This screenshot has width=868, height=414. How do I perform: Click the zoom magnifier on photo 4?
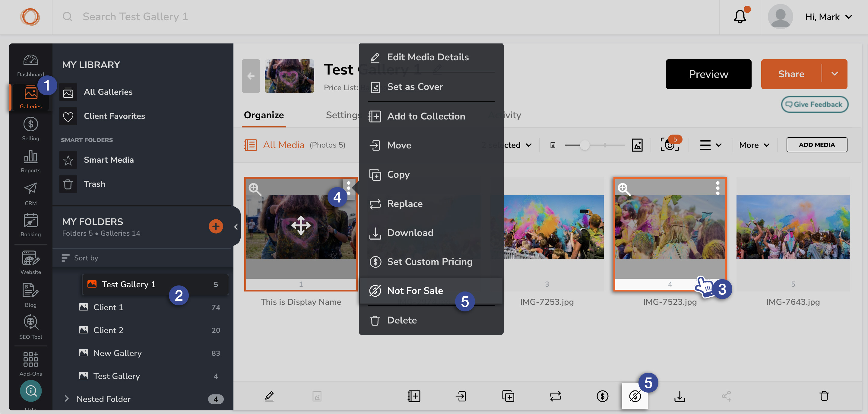pyautogui.click(x=623, y=189)
